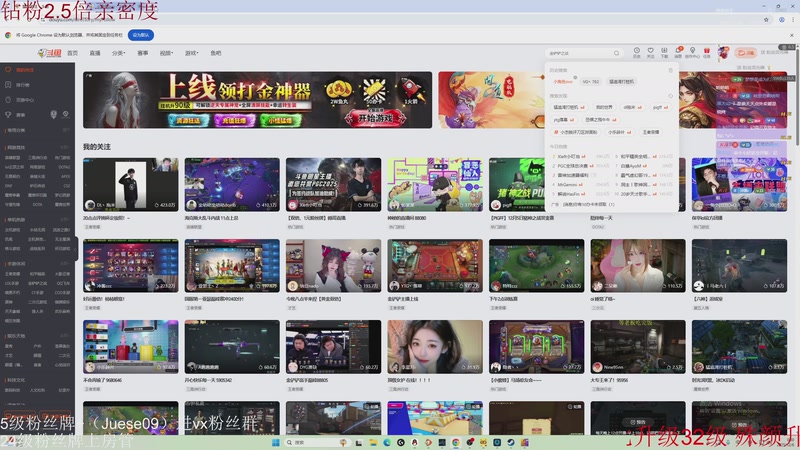Open close-up girl face stream thumbnail
This screenshot has width=800, height=450.
(435, 347)
